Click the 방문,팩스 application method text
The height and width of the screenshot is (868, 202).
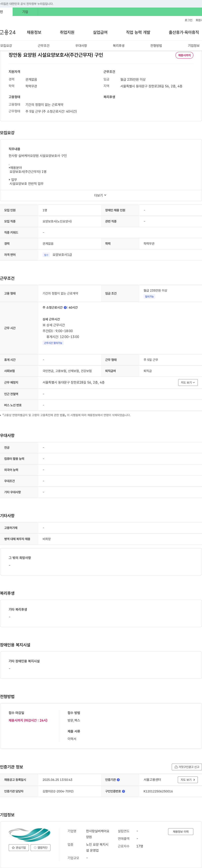pyautogui.click(x=74, y=720)
